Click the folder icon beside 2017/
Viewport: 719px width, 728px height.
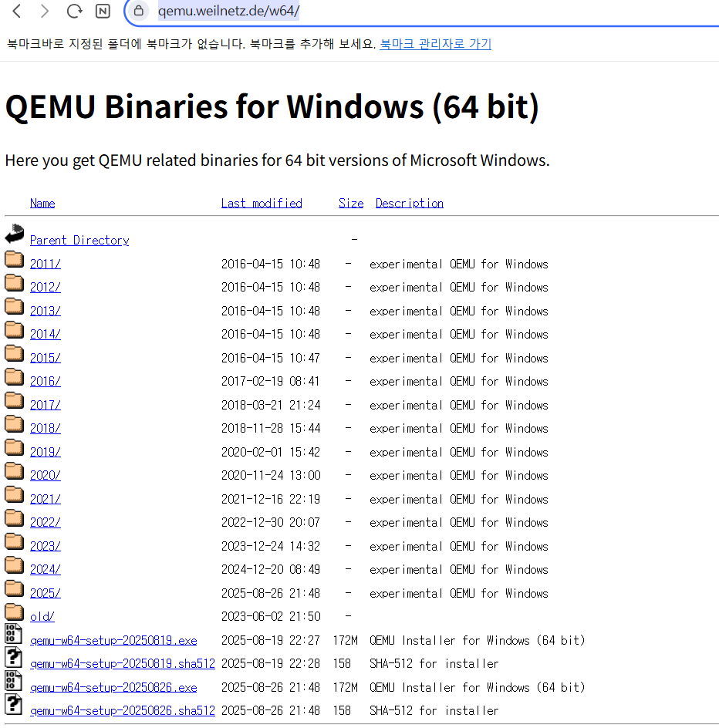coord(15,399)
